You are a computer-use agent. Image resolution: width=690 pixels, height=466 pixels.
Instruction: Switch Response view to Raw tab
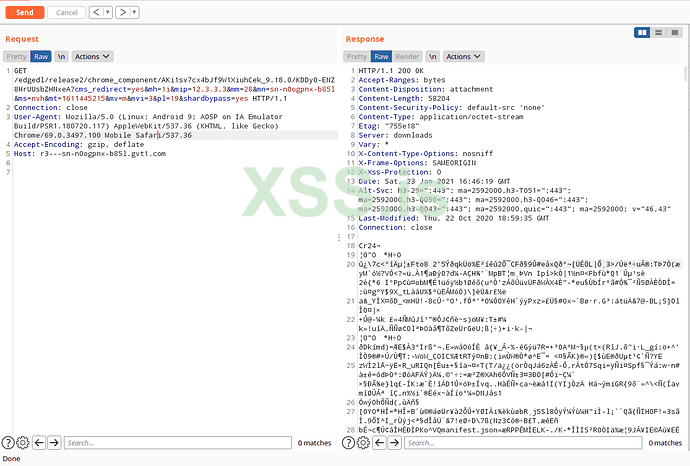[382, 56]
